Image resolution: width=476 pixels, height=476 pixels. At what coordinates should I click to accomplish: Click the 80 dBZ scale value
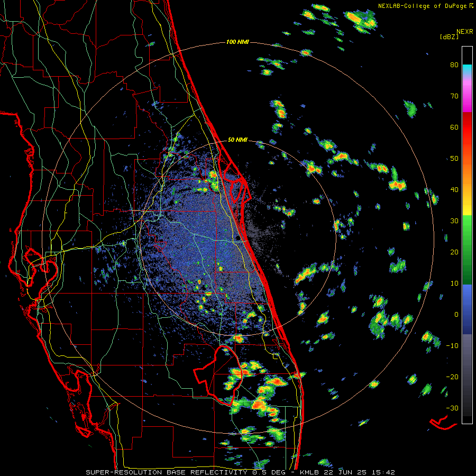[454, 65]
